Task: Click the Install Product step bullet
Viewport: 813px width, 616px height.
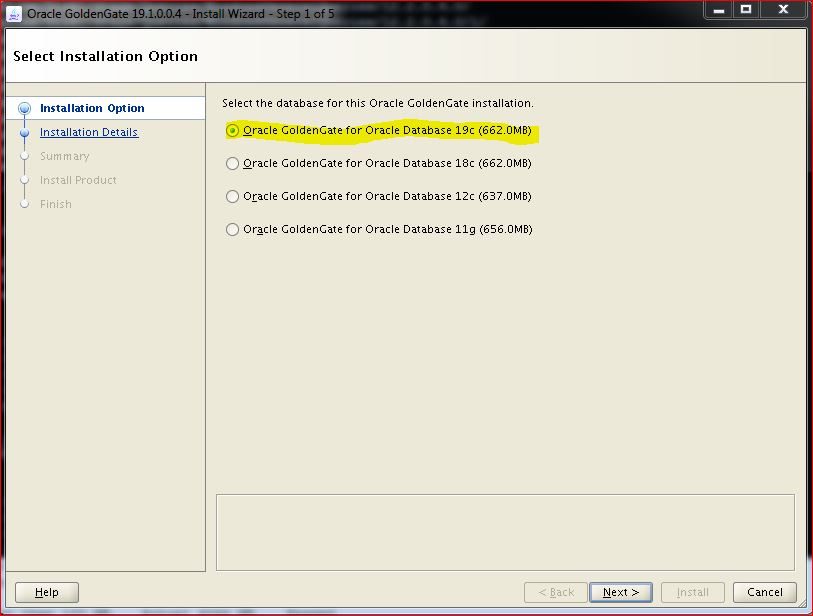Action: (25, 180)
